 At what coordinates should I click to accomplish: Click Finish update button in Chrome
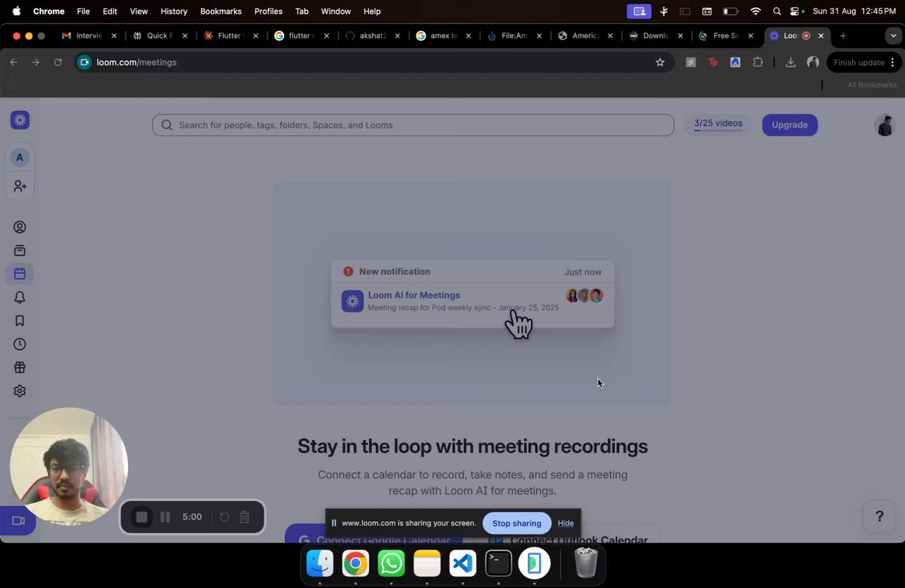coord(858,62)
